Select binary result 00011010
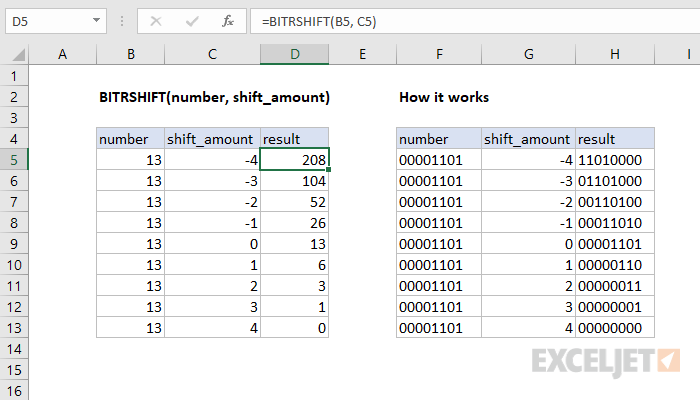Viewport: 700px width, 400px height. pos(615,223)
